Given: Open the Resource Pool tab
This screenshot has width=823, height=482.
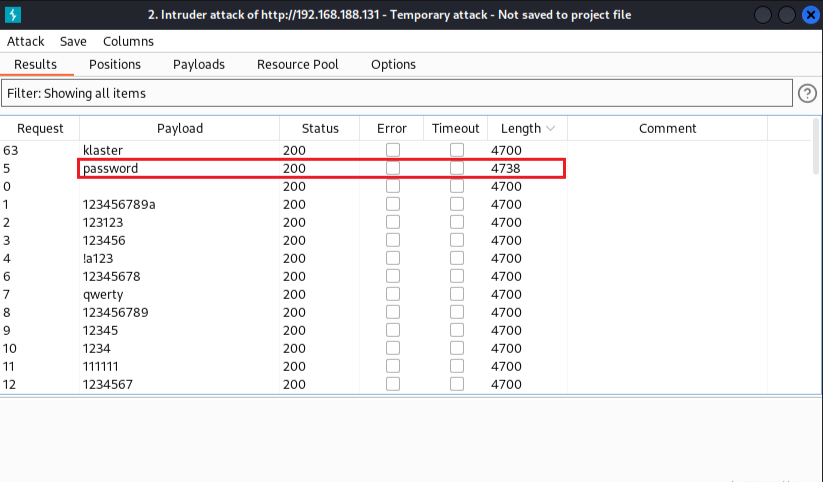Looking at the screenshot, I should point(298,65).
